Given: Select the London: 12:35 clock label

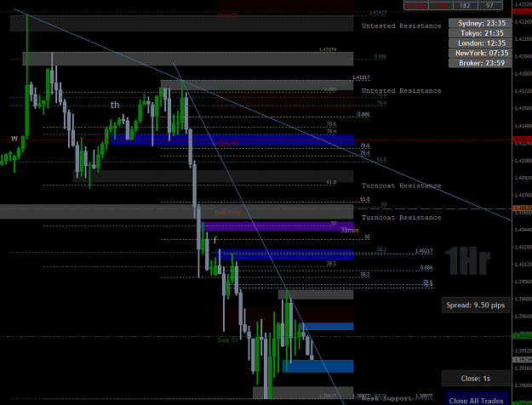Looking at the screenshot, I should [480, 43].
